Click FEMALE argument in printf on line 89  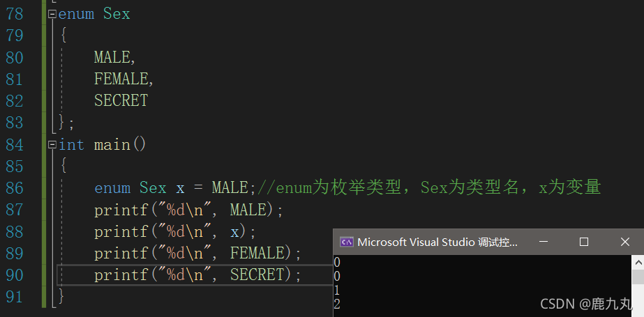click(257, 254)
